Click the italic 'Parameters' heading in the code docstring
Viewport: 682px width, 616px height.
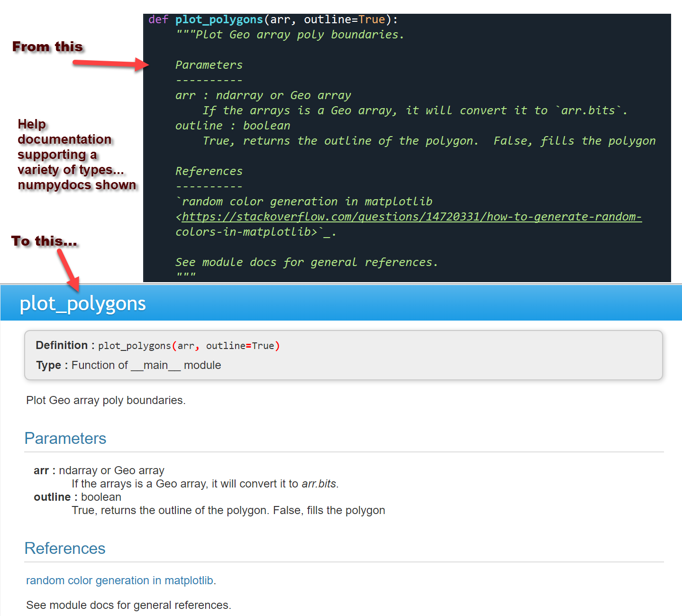click(209, 65)
